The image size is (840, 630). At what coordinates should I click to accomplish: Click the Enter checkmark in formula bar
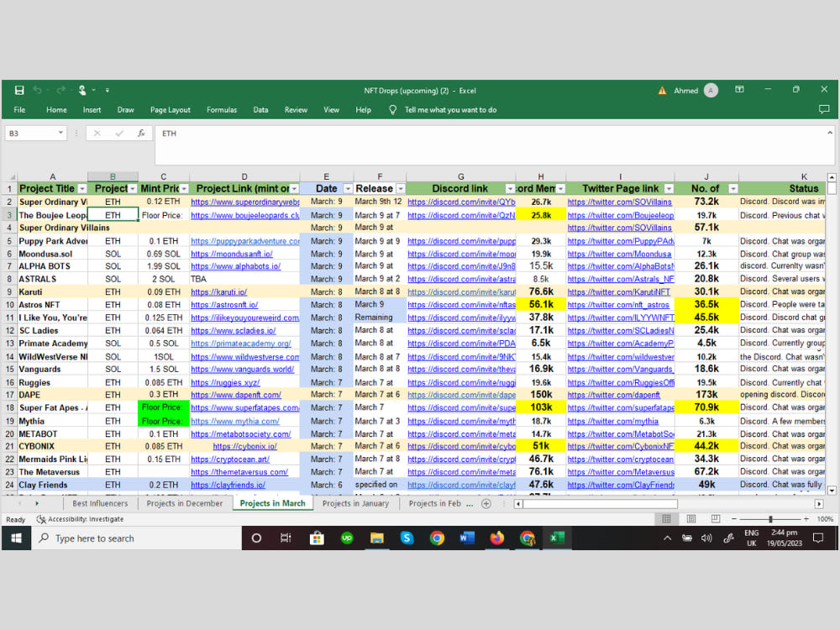119,133
